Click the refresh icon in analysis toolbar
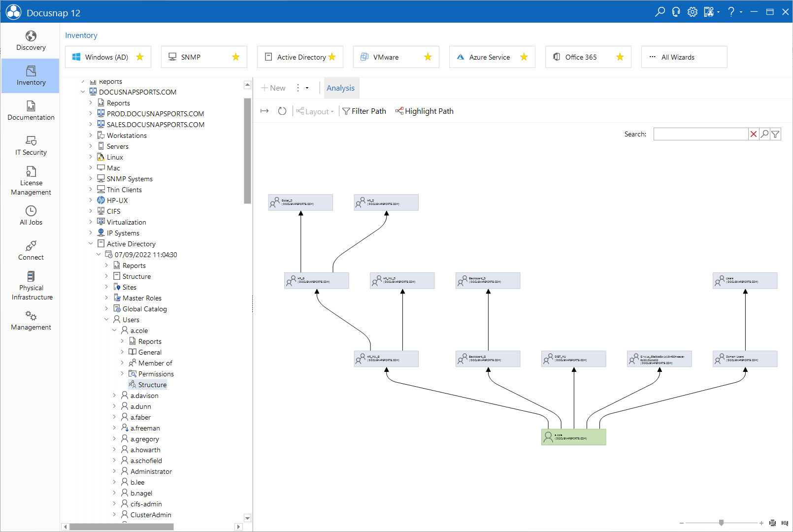 [282, 111]
